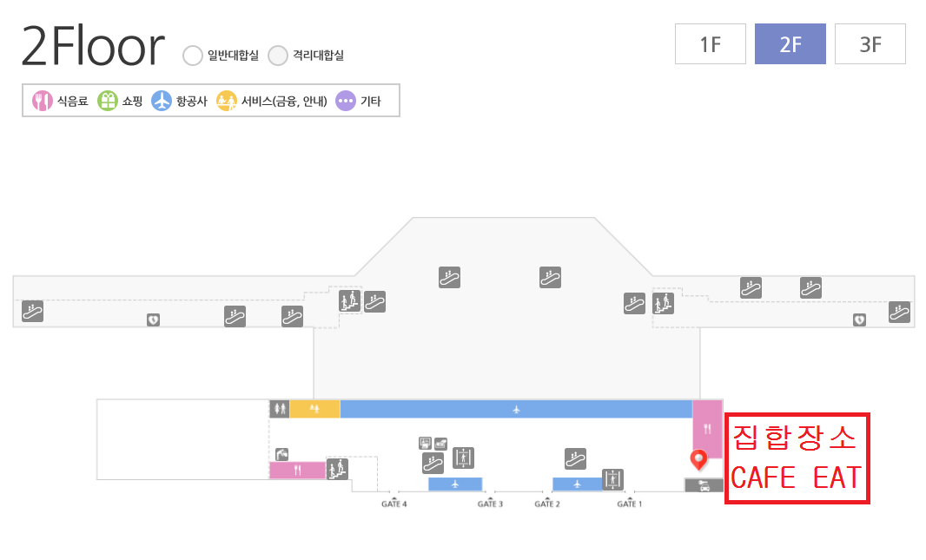Click the pink restaurant area above pin
Screen dimensions: 926x560
[707, 428]
